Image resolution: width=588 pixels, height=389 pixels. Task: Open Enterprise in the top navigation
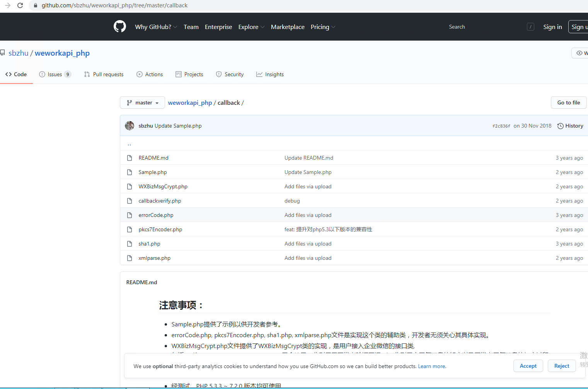(218, 27)
